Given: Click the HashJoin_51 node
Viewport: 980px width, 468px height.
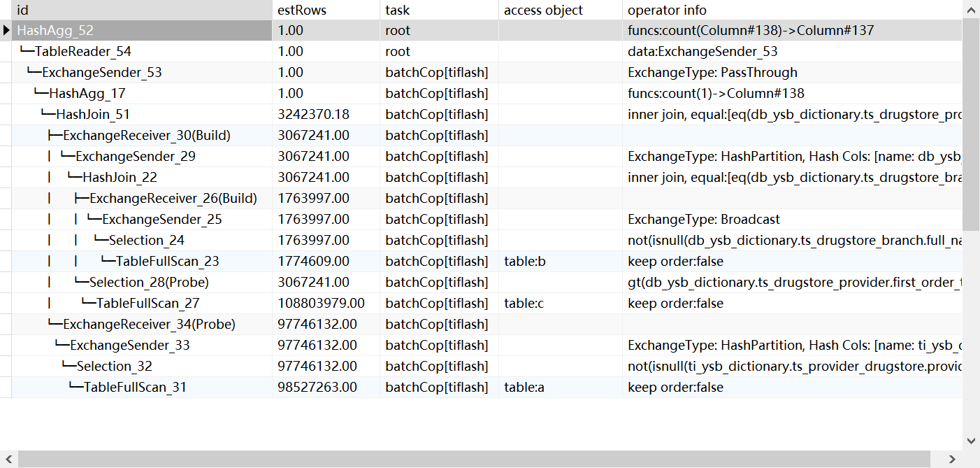Looking at the screenshot, I should point(92,115).
